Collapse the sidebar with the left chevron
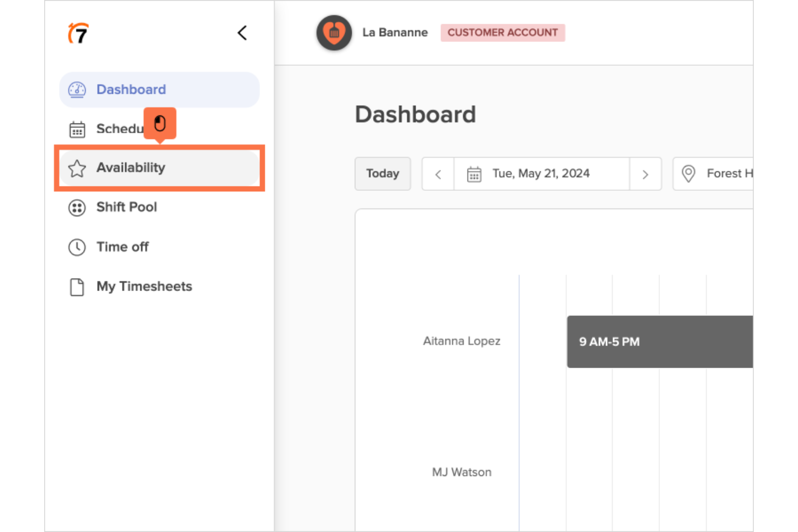 [242, 32]
